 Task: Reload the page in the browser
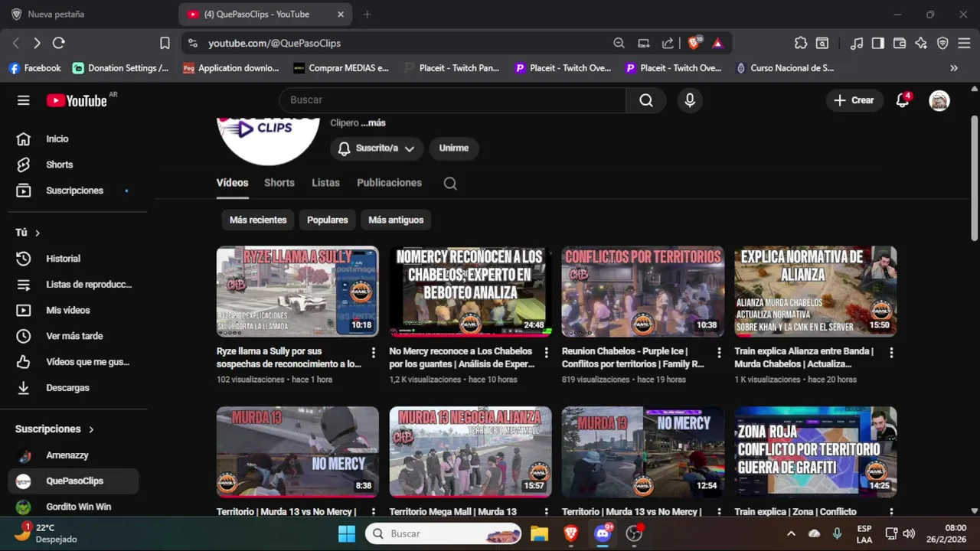[59, 44]
